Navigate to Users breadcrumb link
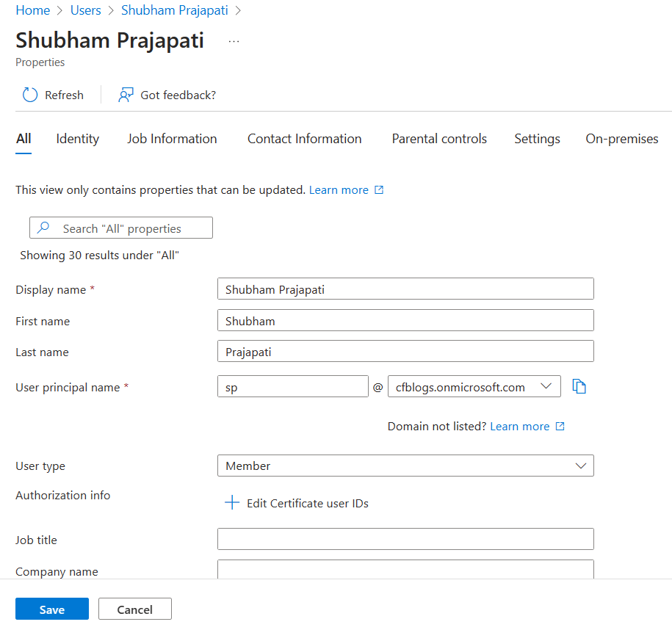This screenshot has width=672, height=630. click(x=86, y=10)
